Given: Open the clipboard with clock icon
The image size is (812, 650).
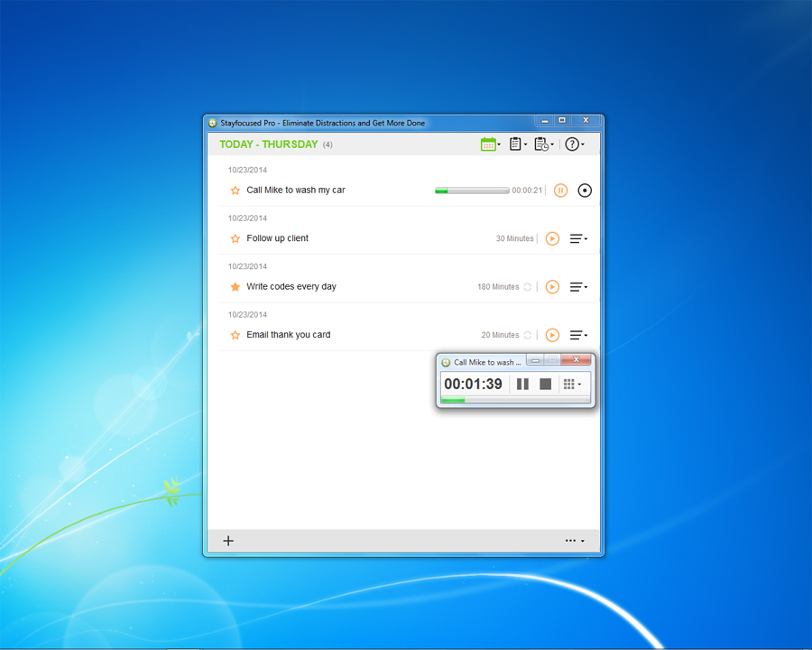Looking at the screenshot, I should (542, 144).
